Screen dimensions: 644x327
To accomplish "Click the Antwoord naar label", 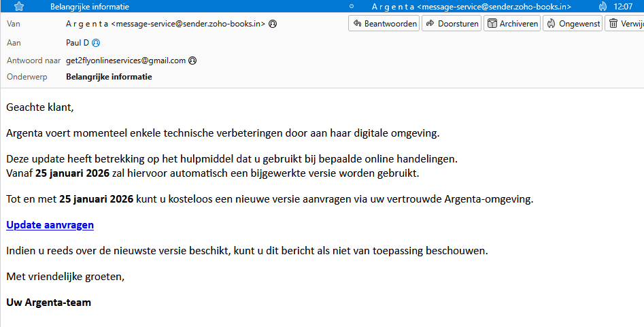I will click(x=34, y=61).
